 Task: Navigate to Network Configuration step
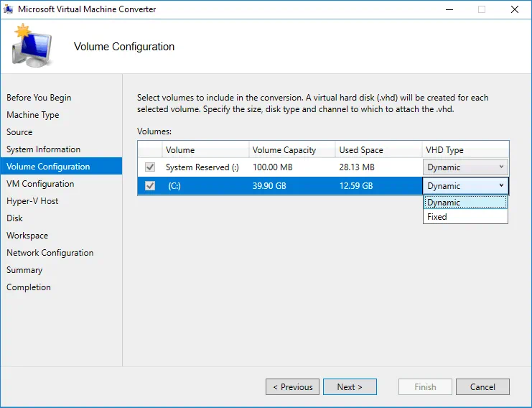pyautogui.click(x=50, y=253)
